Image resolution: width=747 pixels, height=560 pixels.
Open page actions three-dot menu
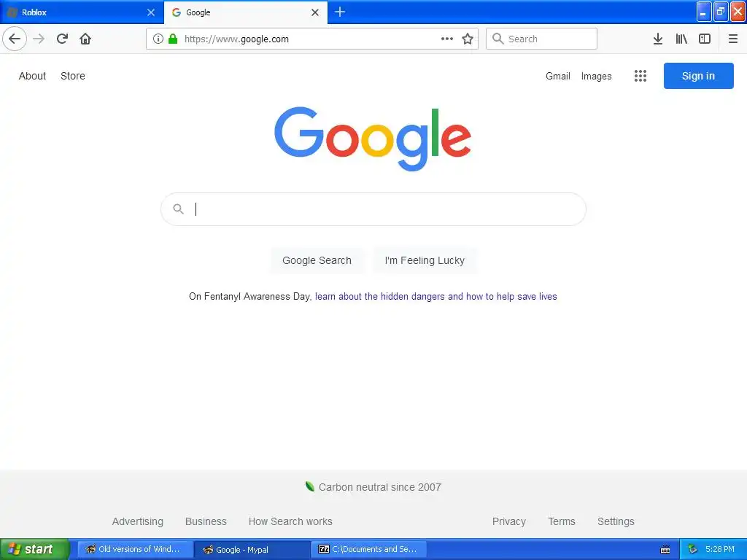point(447,39)
